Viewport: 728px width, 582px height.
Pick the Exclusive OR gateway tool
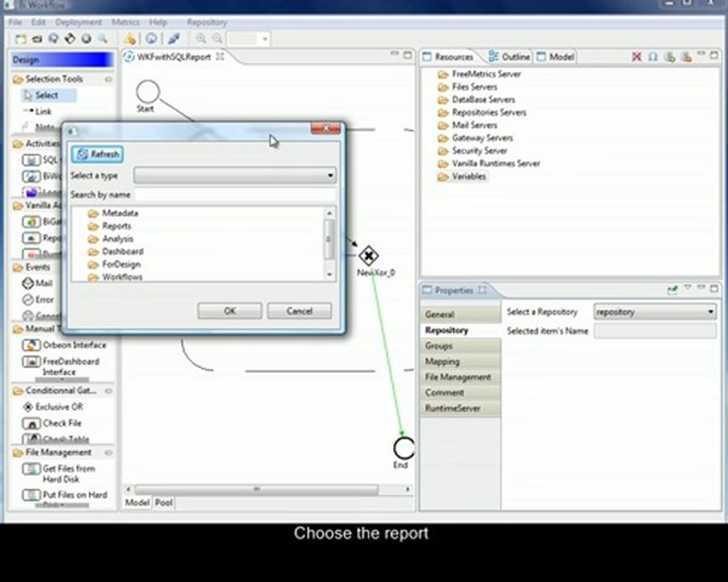coord(28,407)
